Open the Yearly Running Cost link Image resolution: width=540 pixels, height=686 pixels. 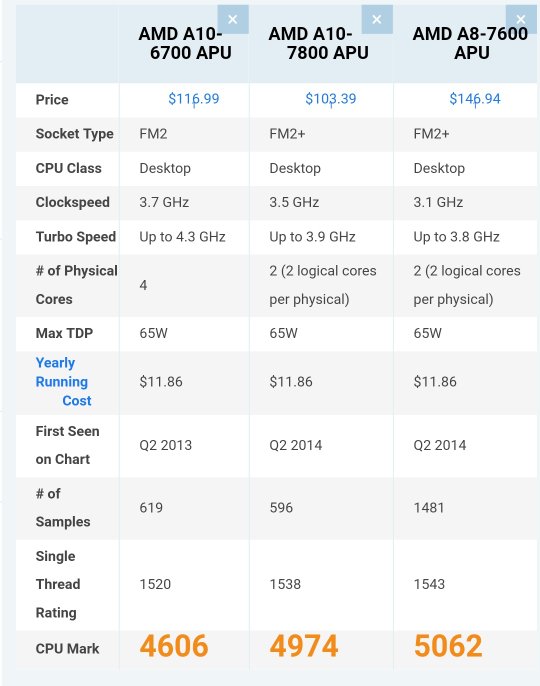click(63, 382)
